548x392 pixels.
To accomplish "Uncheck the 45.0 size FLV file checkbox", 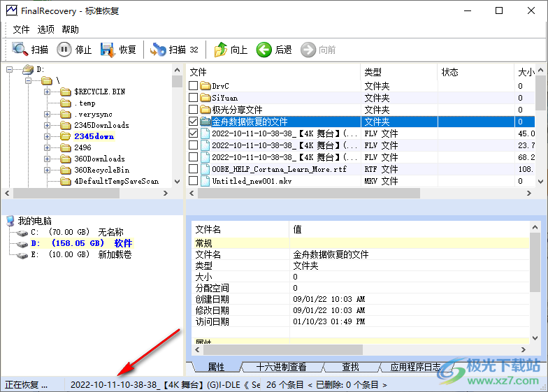I will (193, 133).
